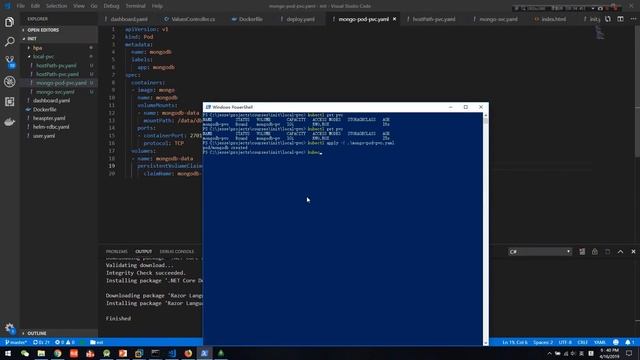This screenshot has width=640, height=360.
Task: Open the Docker view whale icon
Action: [9, 122]
